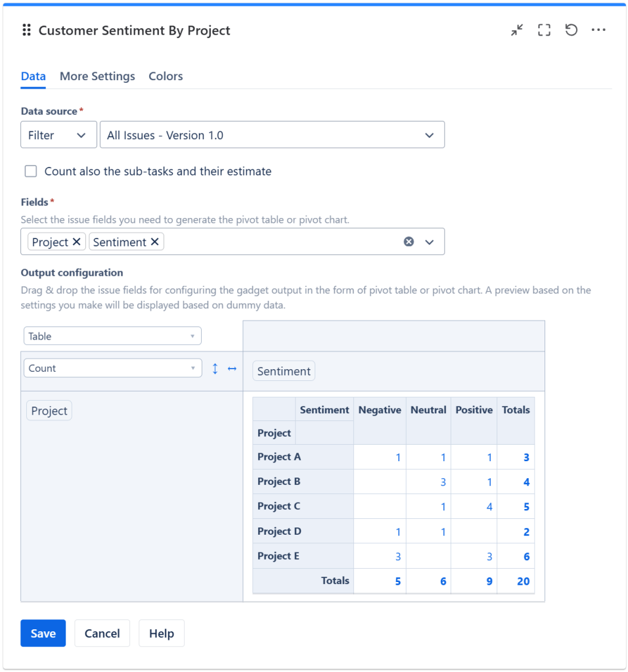Open the Count aggregator dropdown
This screenshot has height=672, width=628.
click(112, 369)
